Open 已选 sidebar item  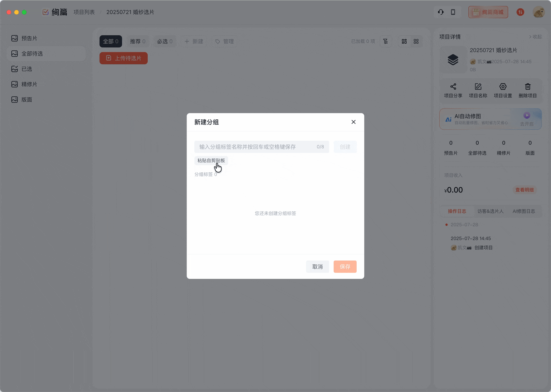pyautogui.click(x=46, y=69)
